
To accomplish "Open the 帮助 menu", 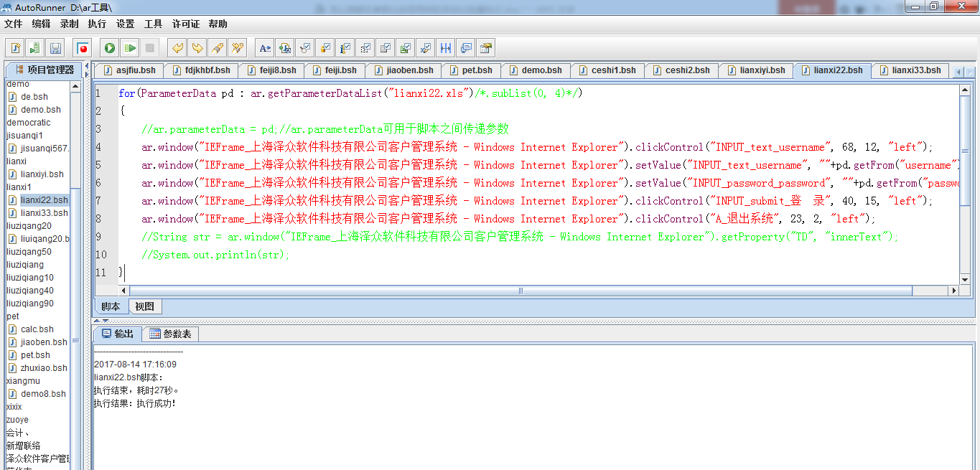I will click(x=218, y=24).
